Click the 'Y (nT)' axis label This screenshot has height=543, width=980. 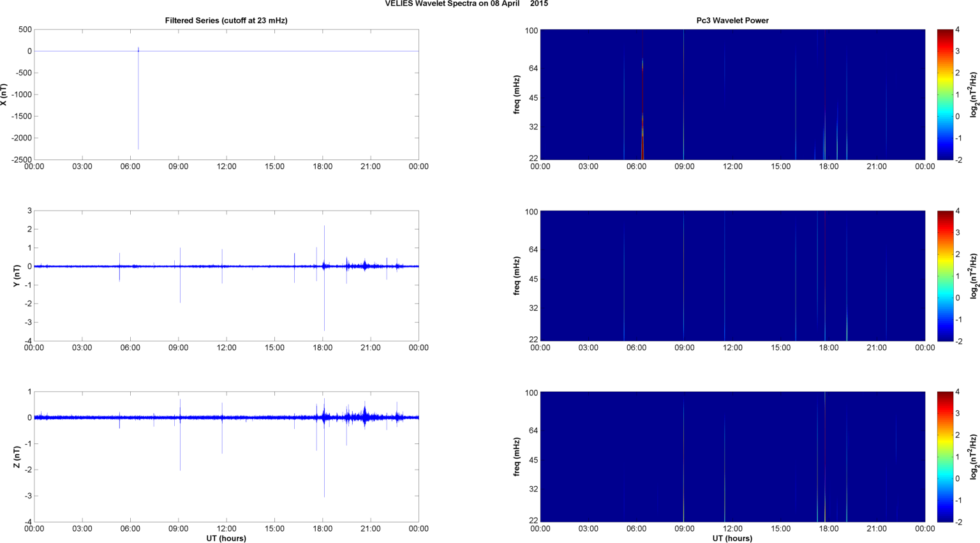[x=17, y=276]
